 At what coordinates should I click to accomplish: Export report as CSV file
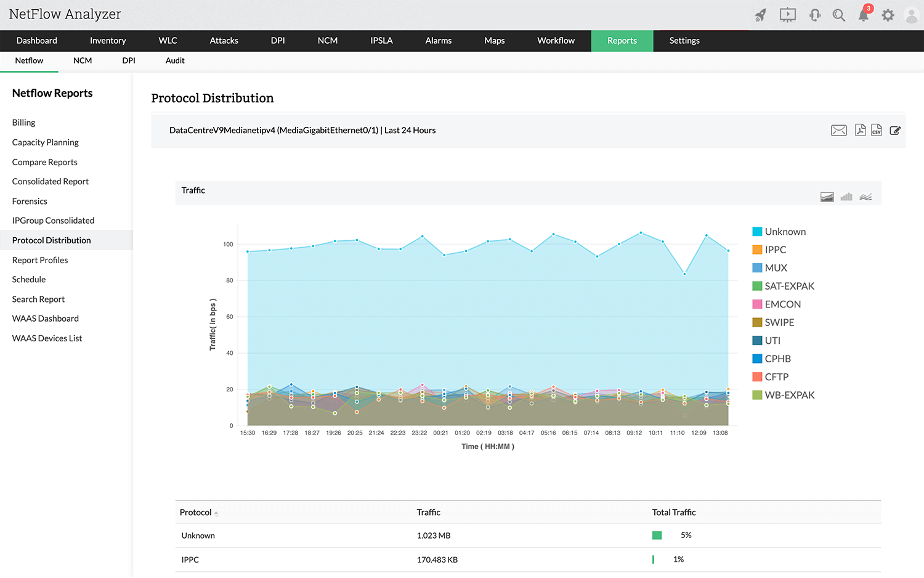[x=876, y=130]
